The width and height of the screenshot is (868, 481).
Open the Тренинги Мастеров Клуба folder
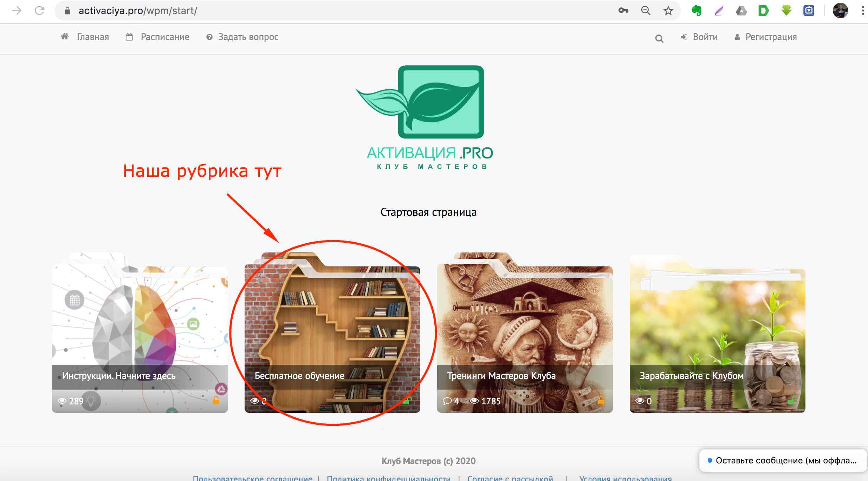coord(525,332)
